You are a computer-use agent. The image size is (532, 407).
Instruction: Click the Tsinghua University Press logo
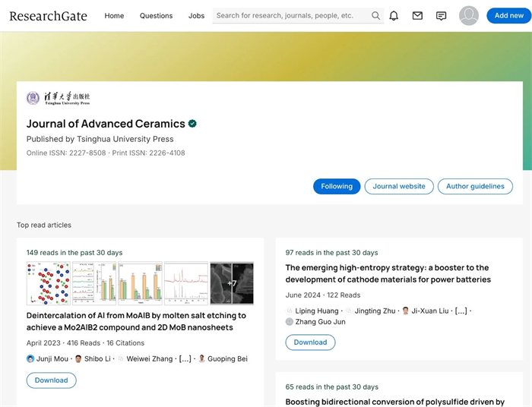(x=58, y=98)
